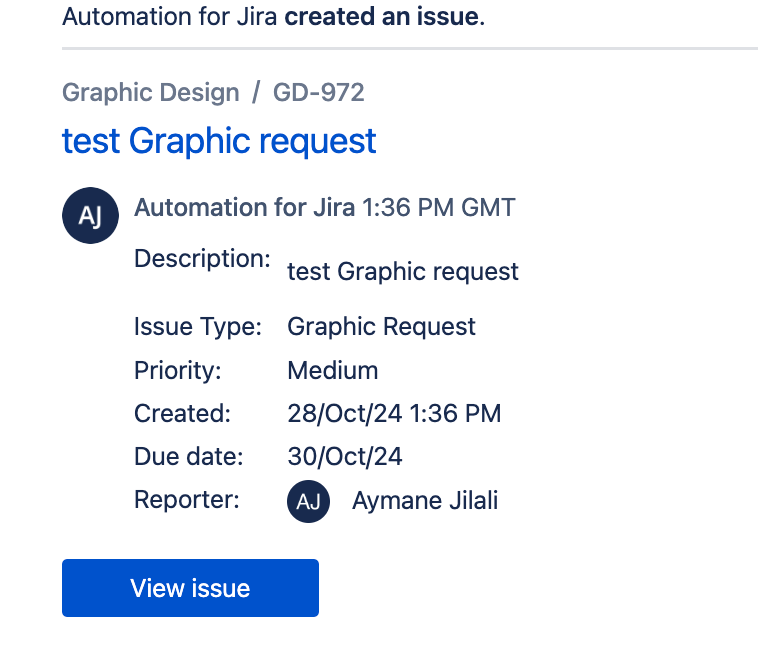
Task: Click the Priority: field label
Action: pos(177,371)
